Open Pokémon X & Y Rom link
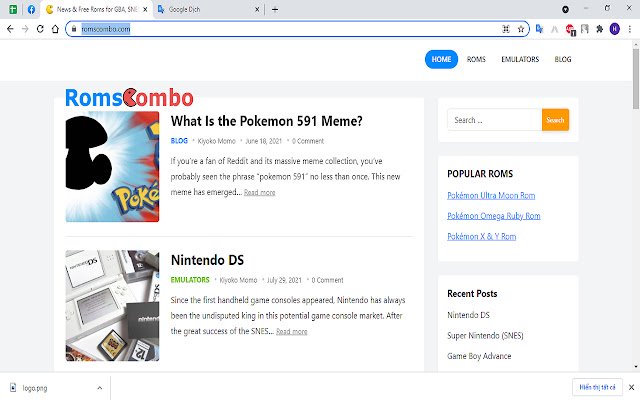640x400 pixels. coord(481,236)
